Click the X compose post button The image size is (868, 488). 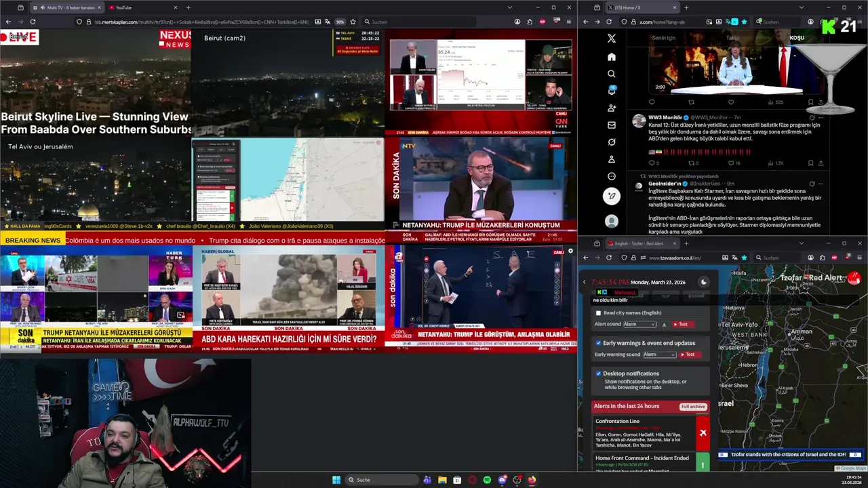[x=611, y=197]
